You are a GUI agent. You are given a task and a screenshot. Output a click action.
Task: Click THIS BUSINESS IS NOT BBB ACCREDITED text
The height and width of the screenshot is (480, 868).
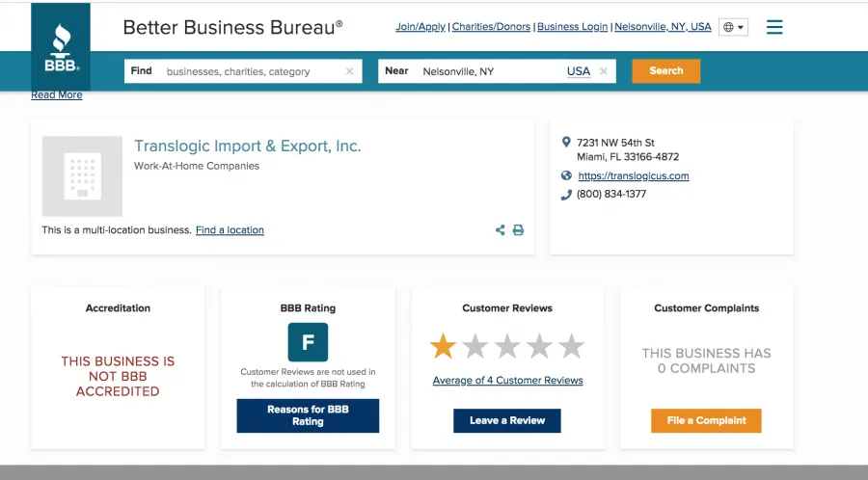click(118, 376)
